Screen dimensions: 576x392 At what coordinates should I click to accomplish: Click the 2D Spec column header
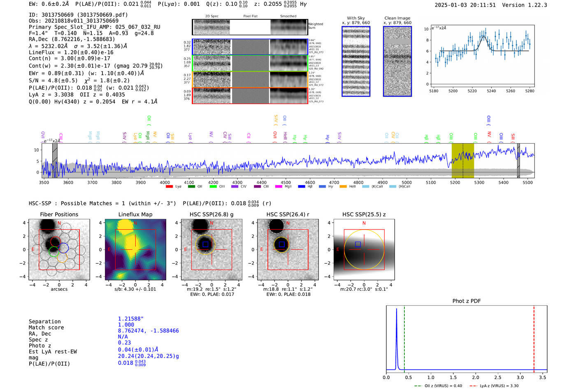tap(212, 16)
